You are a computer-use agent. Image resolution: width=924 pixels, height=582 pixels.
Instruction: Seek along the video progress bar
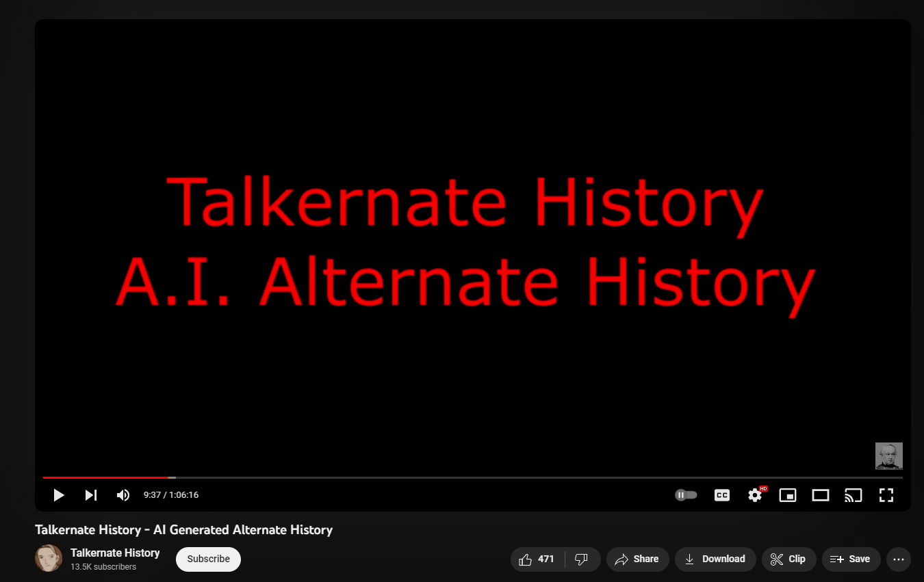[x=473, y=477]
